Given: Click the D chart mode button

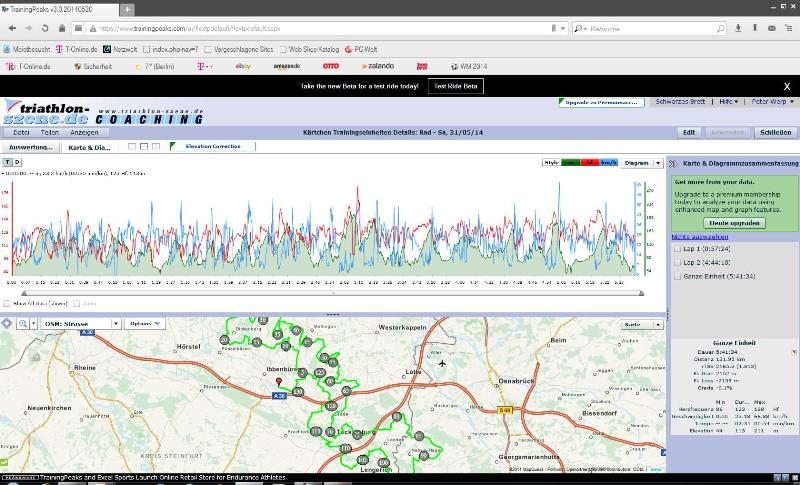Looking at the screenshot, I should click(x=16, y=162).
